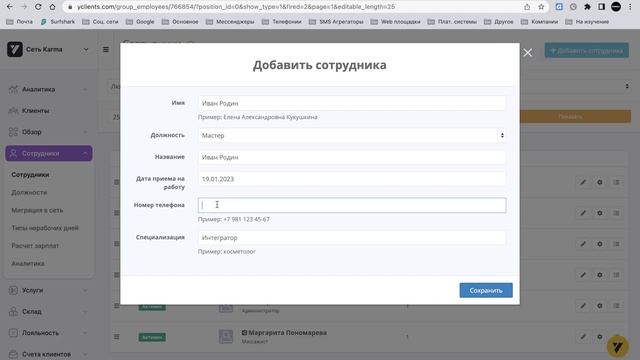The image size is (640, 360).
Task: Expand the Услуги sidebar chevron
Action: [x=85, y=290]
